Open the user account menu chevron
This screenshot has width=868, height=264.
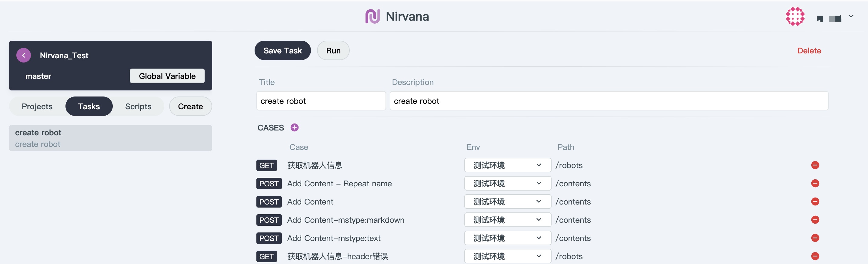click(x=851, y=16)
